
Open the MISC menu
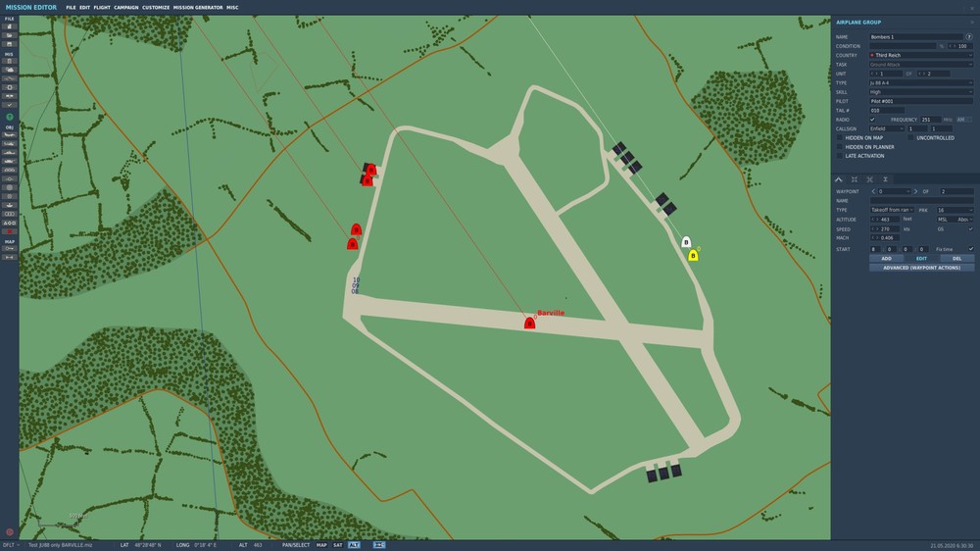click(x=232, y=8)
